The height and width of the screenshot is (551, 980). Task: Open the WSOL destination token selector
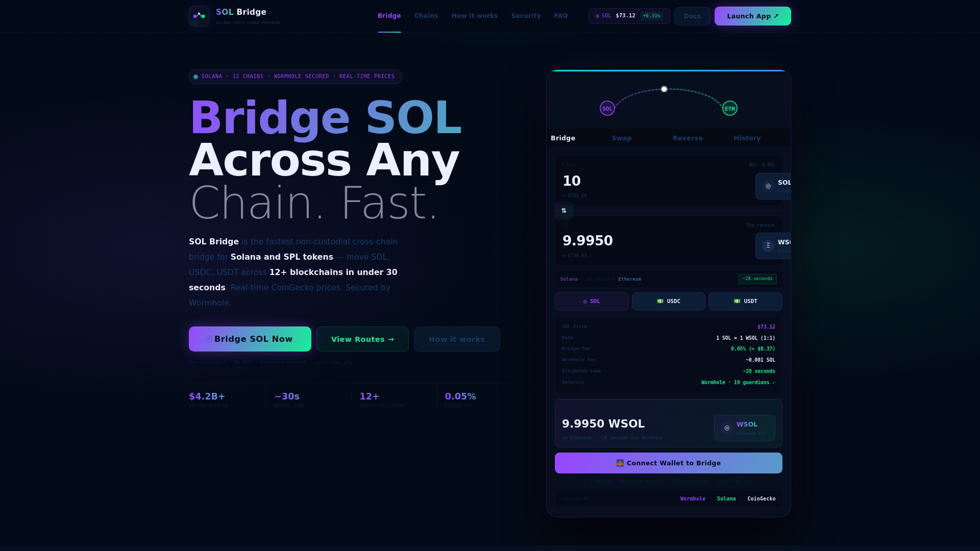click(773, 246)
